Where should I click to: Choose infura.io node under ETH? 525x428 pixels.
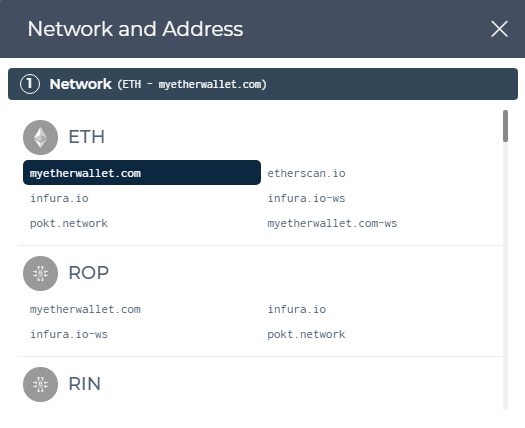tap(59, 198)
